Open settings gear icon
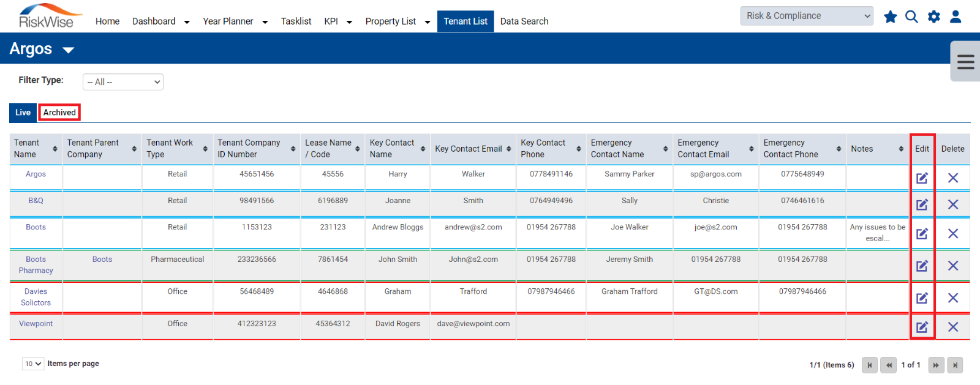This screenshot has height=385, width=980. [933, 17]
